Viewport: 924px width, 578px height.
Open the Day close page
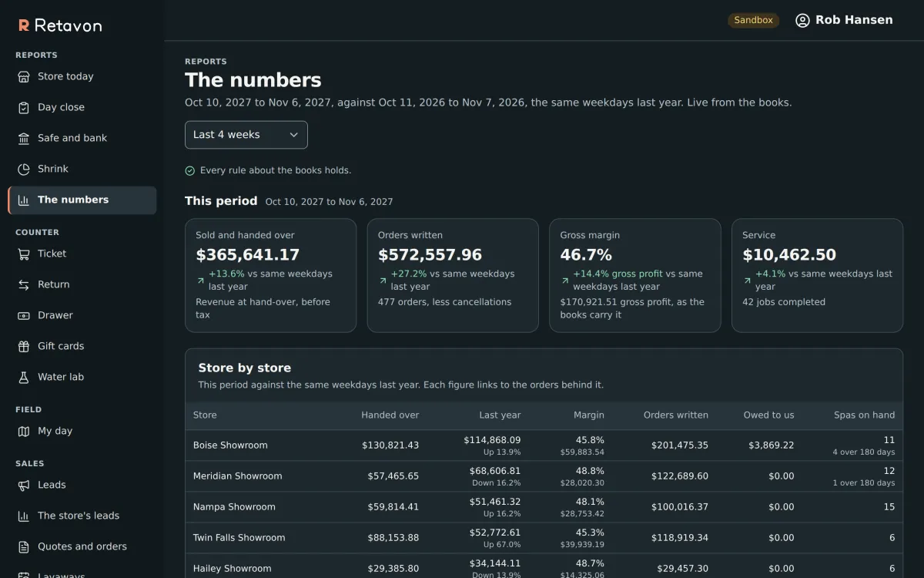pyautogui.click(x=82, y=107)
